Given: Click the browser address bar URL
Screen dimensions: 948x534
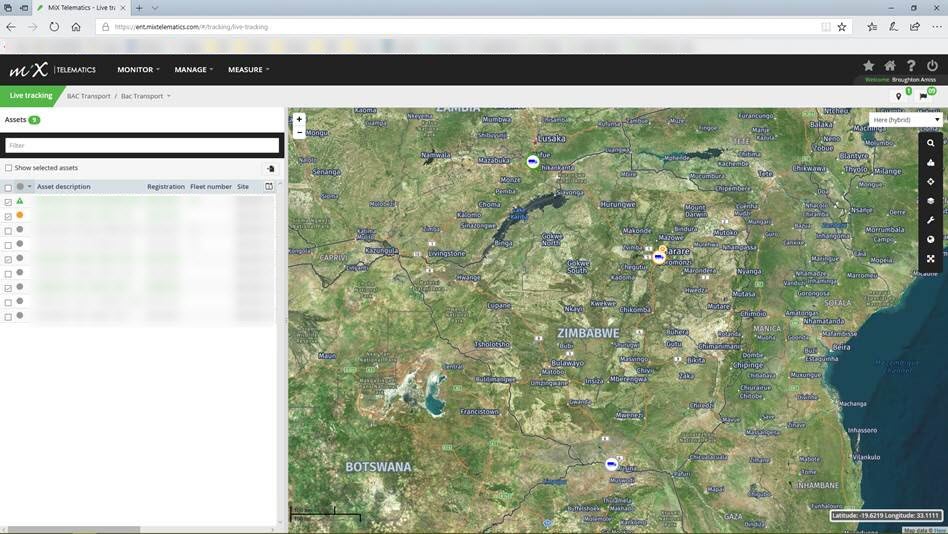Looking at the screenshot, I should (x=191, y=27).
